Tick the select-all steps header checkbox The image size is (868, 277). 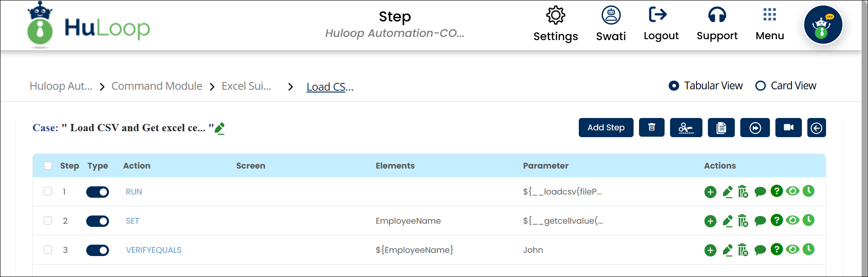point(48,165)
